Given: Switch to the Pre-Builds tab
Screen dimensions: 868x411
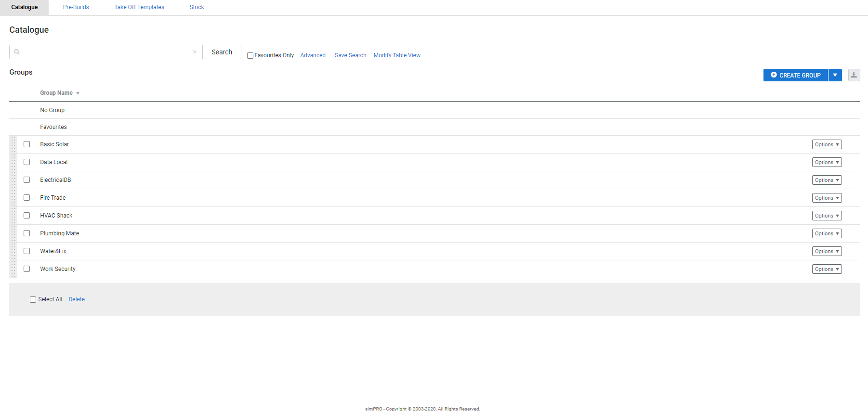Looking at the screenshot, I should [76, 7].
